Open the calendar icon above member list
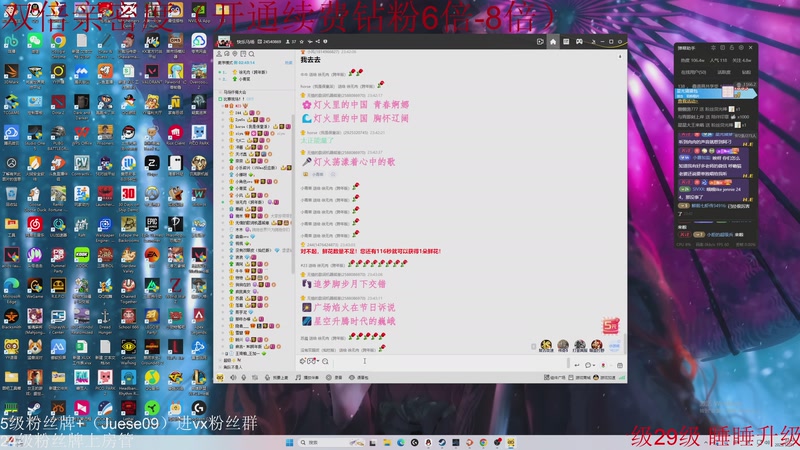 [243, 54]
